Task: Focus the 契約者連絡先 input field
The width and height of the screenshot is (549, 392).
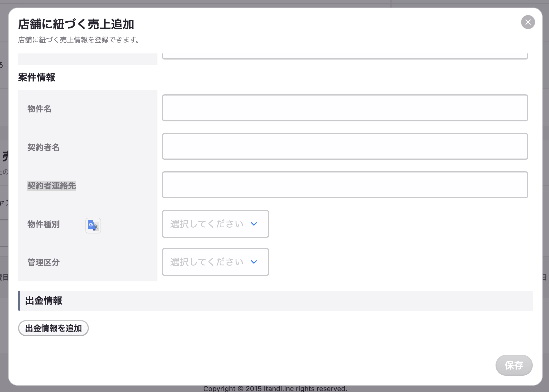Action: [345, 185]
